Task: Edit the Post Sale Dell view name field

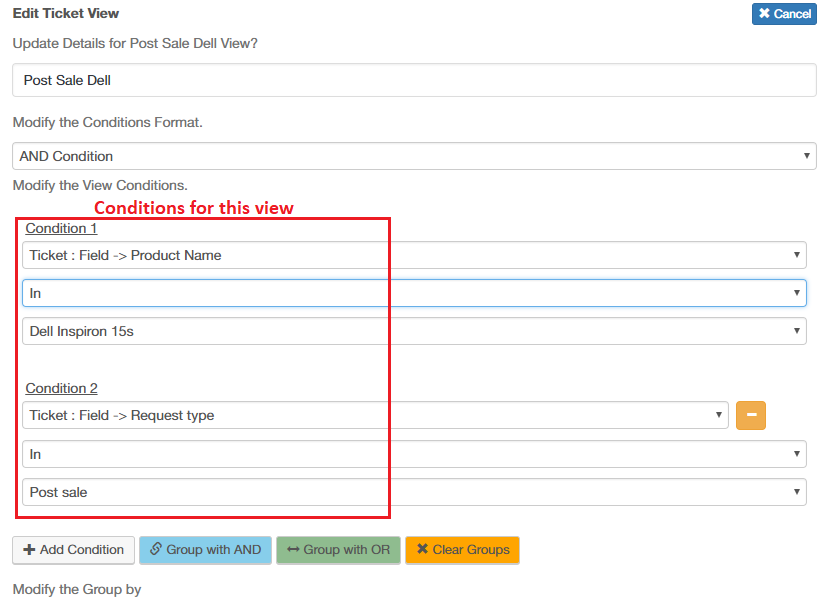Action: click(414, 80)
